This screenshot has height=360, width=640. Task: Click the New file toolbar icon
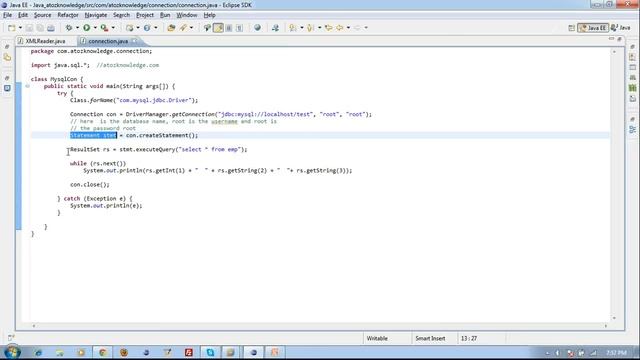pos(11,28)
